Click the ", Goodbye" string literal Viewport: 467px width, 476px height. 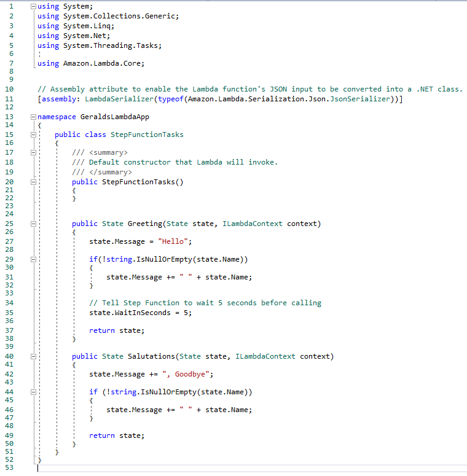click(x=186, y=374)
